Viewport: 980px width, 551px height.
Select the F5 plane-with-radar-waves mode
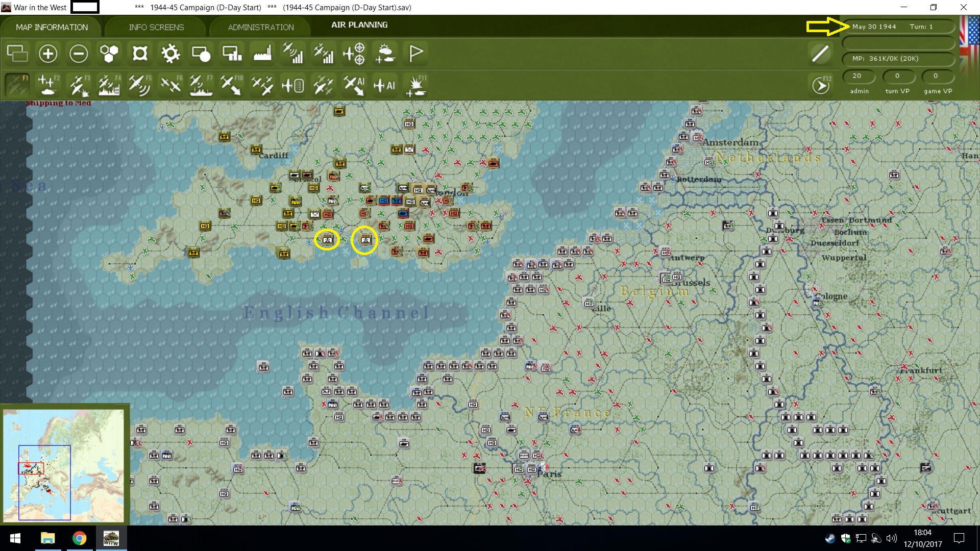click(140, 85)
